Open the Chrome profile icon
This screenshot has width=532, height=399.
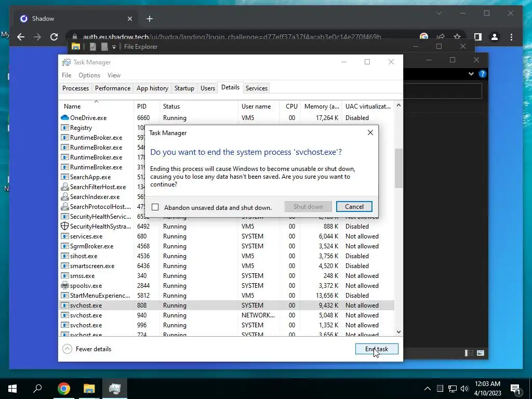click(495, 37)
